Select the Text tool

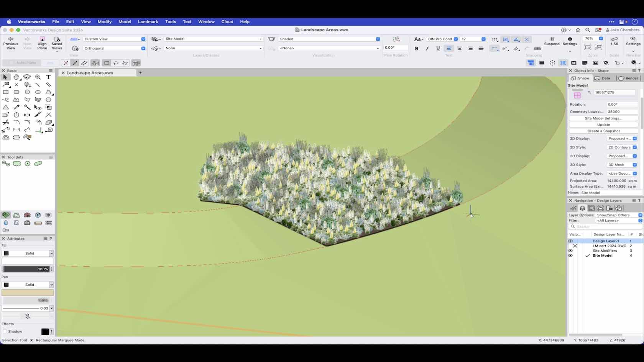pyautogui.click(x=48, y=77)
